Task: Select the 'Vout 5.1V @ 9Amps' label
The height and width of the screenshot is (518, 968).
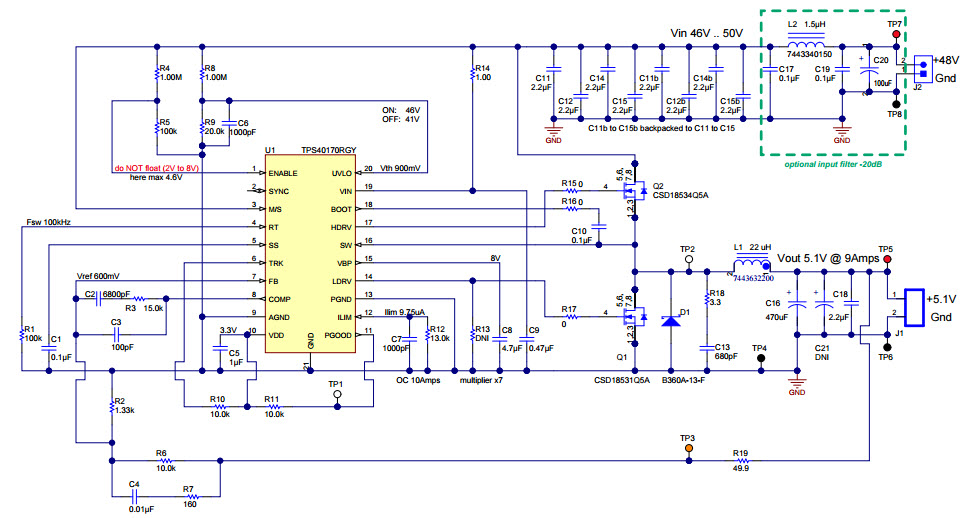Action: (x=827, y=258)
